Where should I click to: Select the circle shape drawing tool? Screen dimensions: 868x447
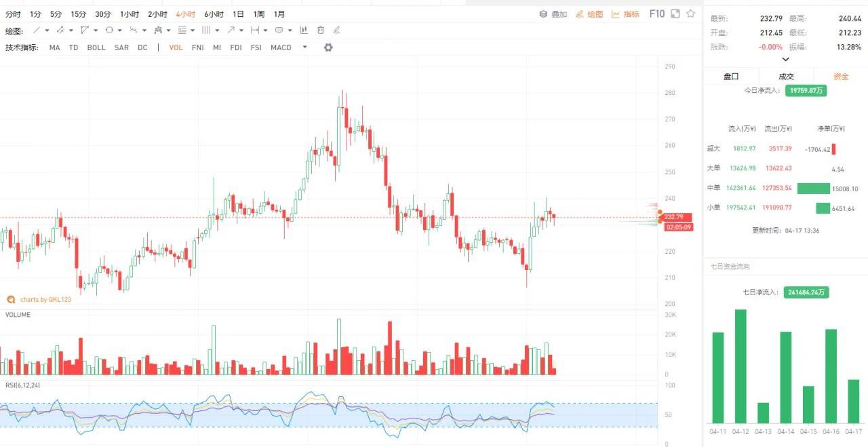pyautogui.click(x=108, y=31)
